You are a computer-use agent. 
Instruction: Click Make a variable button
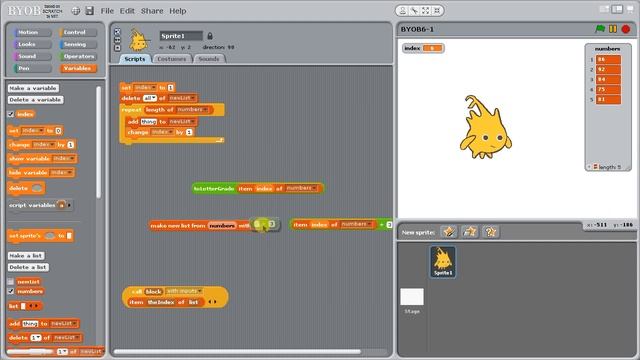click(x=33, y=88)
